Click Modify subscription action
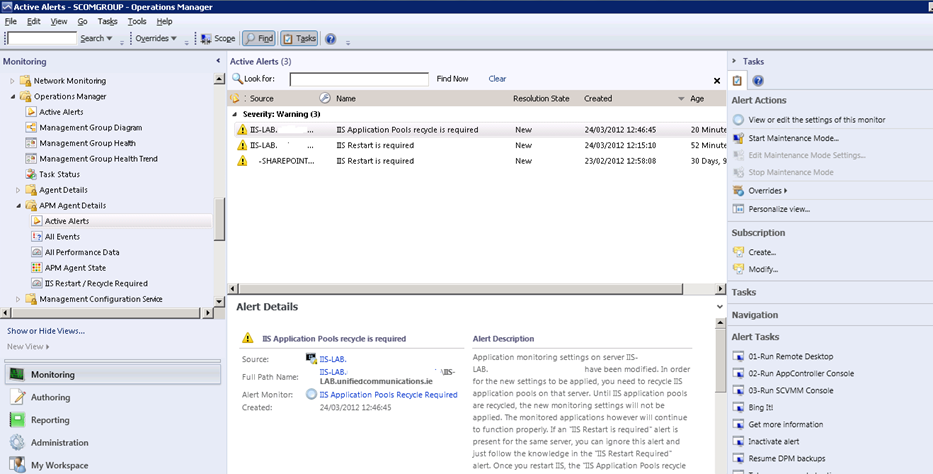 click(x=763, y=269)
